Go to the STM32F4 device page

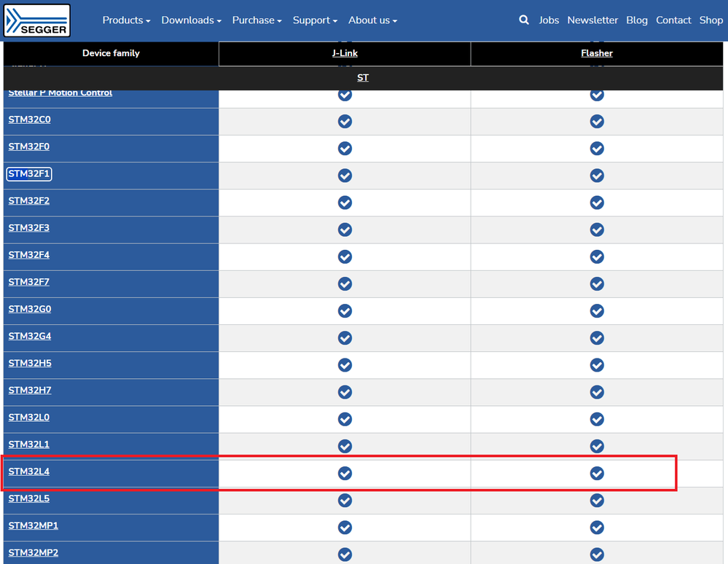pyautogui.click(x=29, y=255)
